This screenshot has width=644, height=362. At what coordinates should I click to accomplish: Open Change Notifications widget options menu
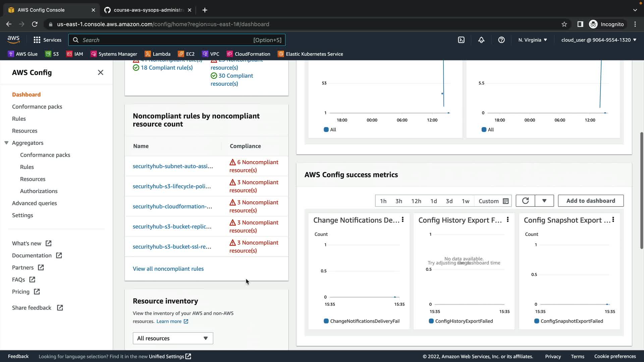tap(403, 220)
